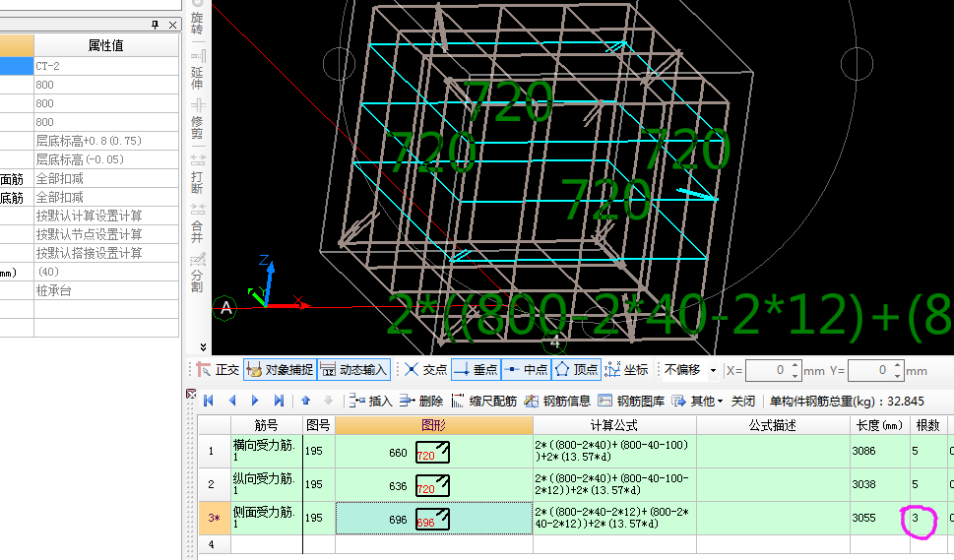Increase X offset with up stepper
954x560 pixels.
[795, 365]
